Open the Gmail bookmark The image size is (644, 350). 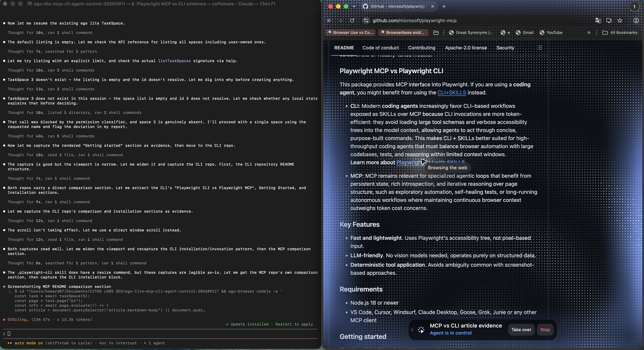pos(525,33)
